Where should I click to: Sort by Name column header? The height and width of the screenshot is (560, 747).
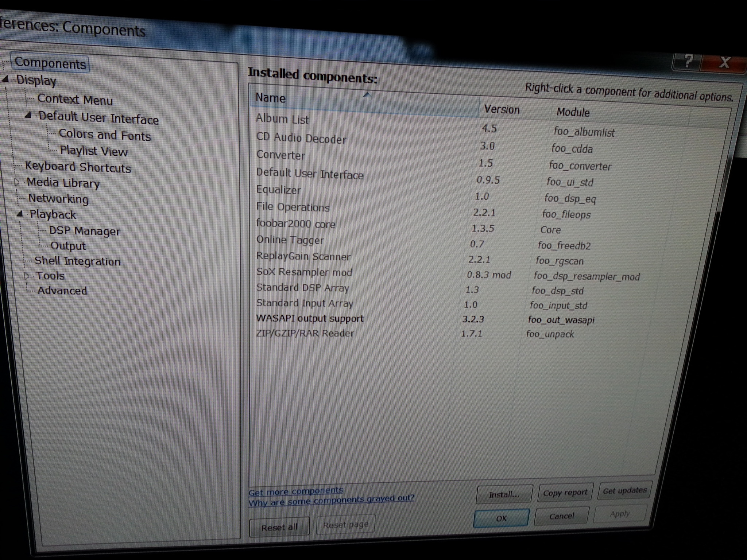(x=364, y=100)
